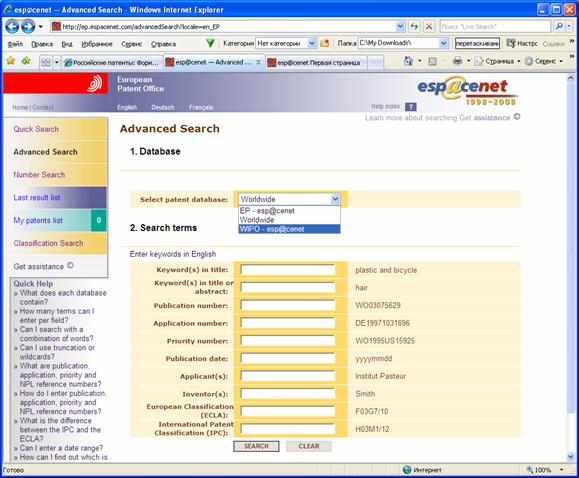This screenshot has width=579, height=478.
Task: Switch the site language to Français
Action: pyautogui.click(x=201, y=107)
